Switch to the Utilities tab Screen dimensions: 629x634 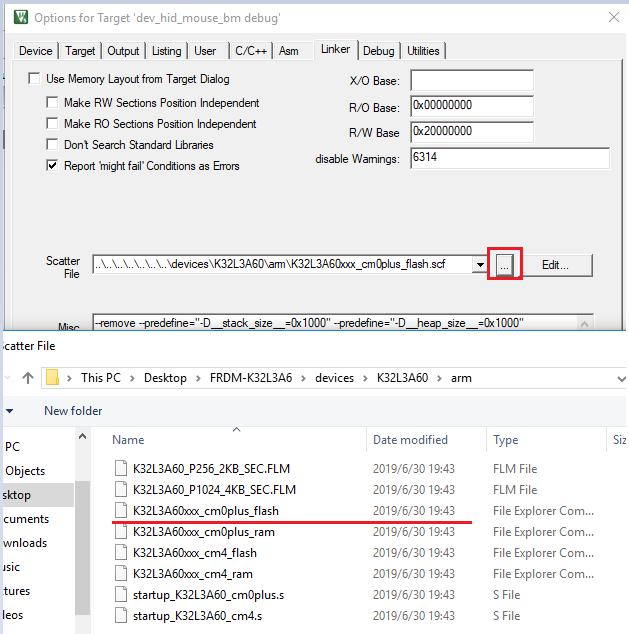422,51
